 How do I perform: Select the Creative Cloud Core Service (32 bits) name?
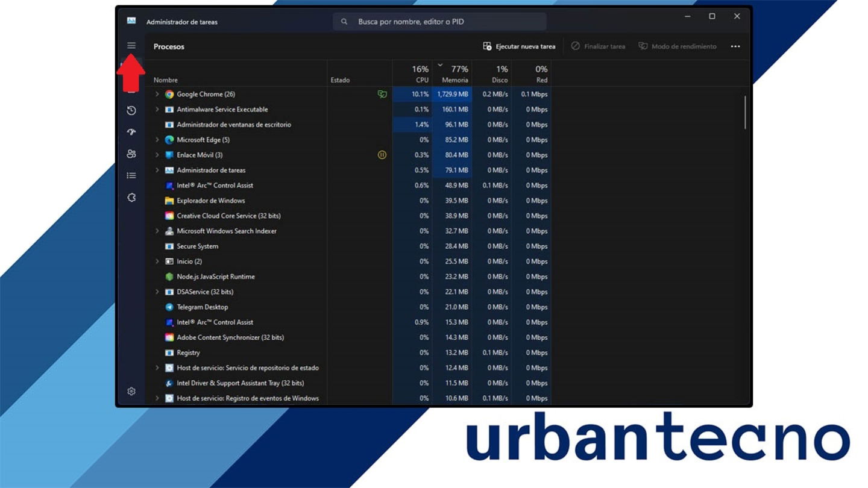click(228, 216)
